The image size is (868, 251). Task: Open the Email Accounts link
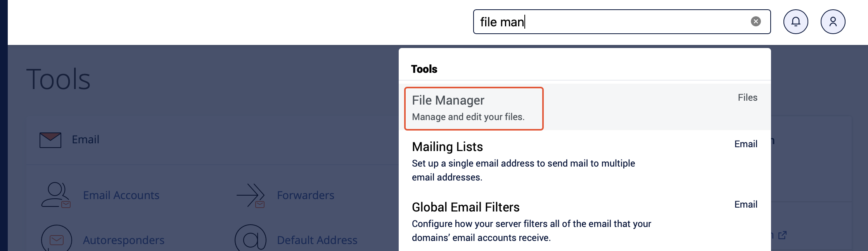pos(121,195)
